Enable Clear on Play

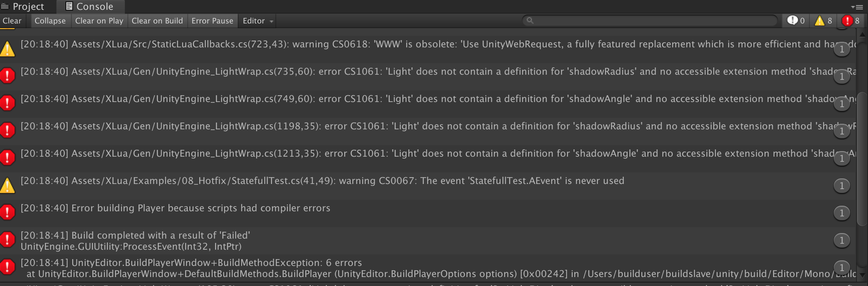point(99,20)
